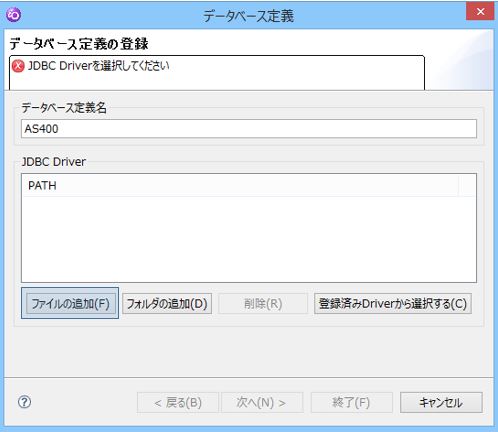Open help via the question mark icon
The width and height of the screenshot is (498, 432).
click(x=24, y=402)
